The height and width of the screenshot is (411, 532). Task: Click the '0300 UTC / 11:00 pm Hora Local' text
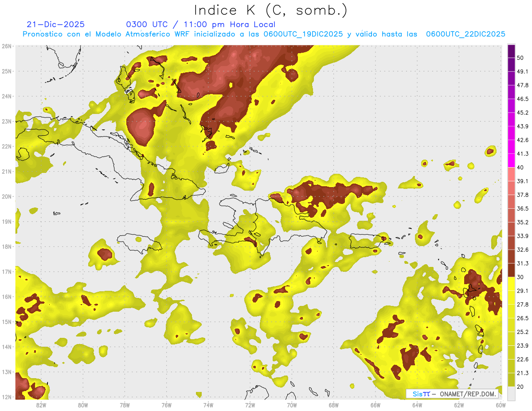click(x=200, y=24)
